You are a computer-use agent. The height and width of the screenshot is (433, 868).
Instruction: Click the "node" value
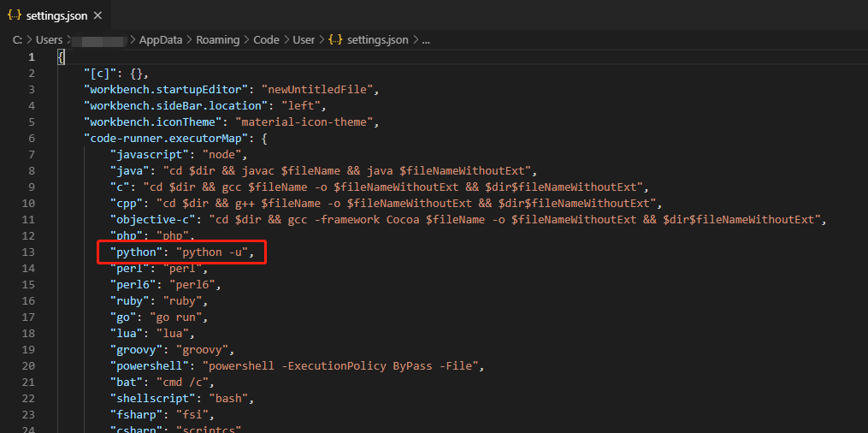[x=222, y=155]
